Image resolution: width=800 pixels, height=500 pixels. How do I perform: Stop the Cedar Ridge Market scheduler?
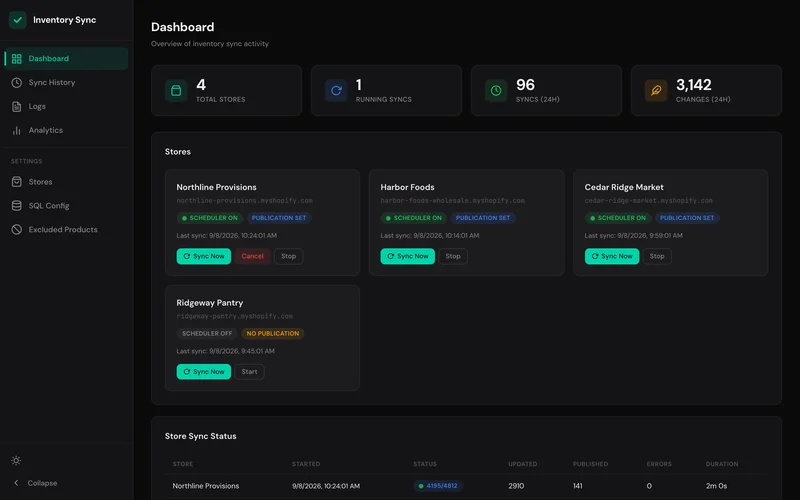pos(657,256)
